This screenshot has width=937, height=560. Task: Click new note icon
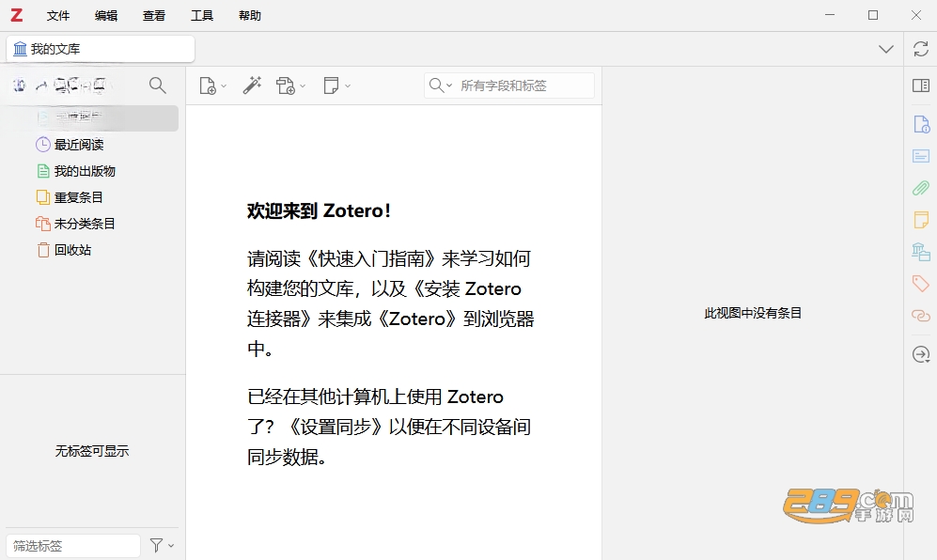coord(331,86)
